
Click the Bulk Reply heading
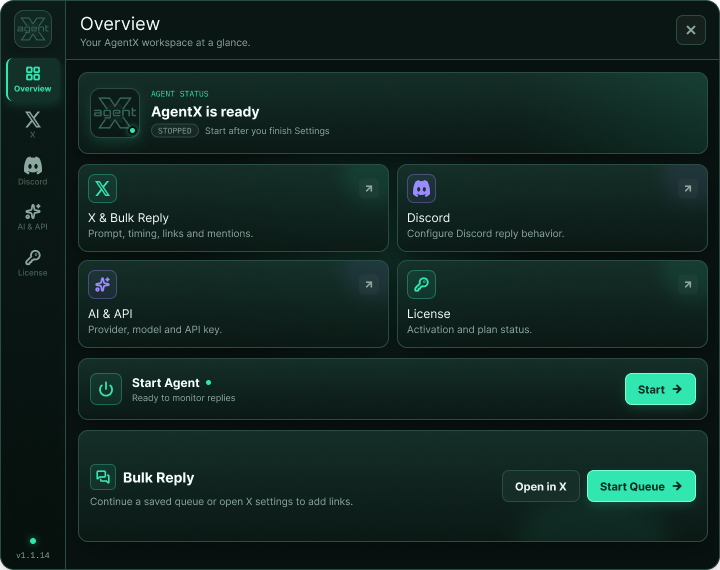(x=158, y=478)
